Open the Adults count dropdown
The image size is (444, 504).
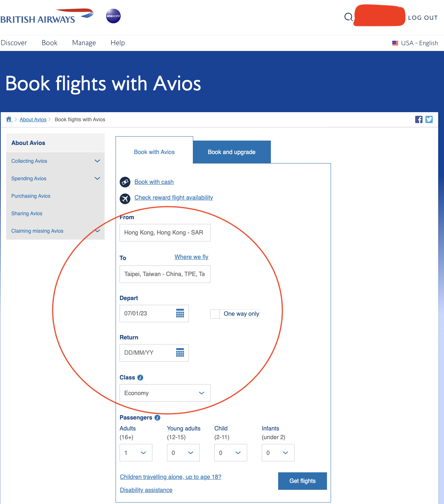136,453
